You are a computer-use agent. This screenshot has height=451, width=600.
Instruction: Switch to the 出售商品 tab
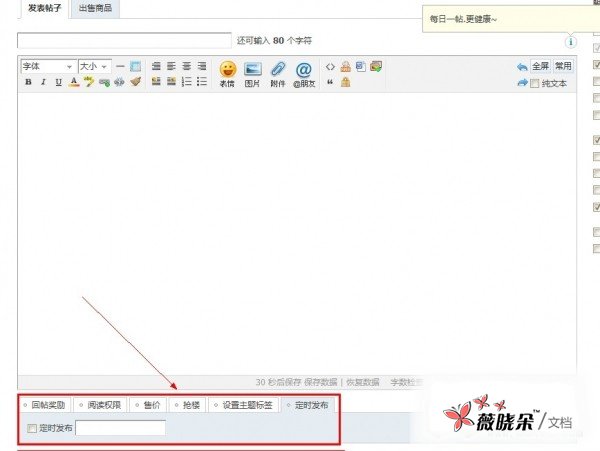(x=95, y=8)
